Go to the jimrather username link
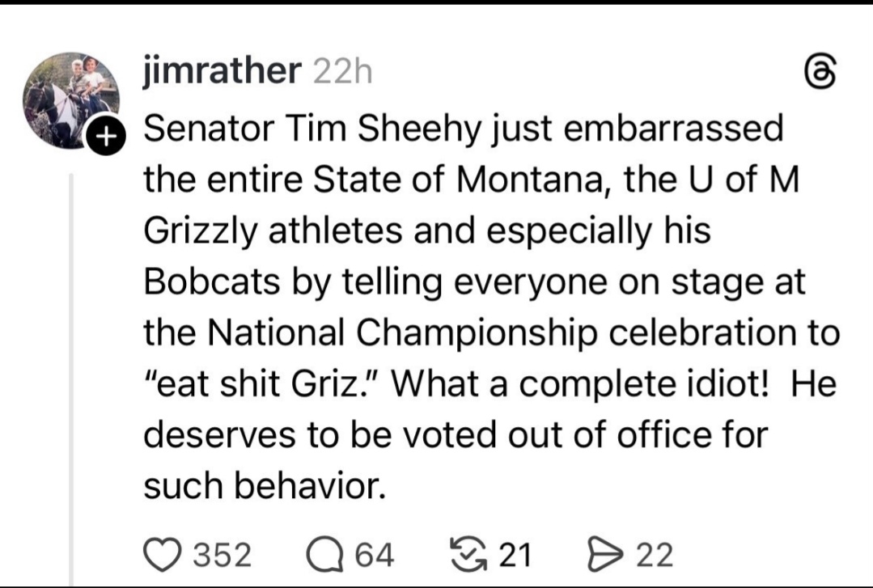This screenshot has height=588, width=873. (x=220, y=74)
